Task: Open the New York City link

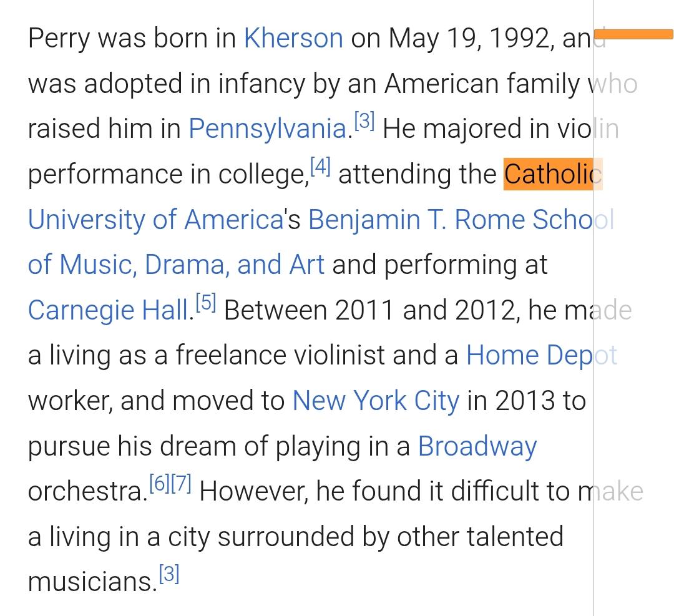Action: [x=375, y=401]
